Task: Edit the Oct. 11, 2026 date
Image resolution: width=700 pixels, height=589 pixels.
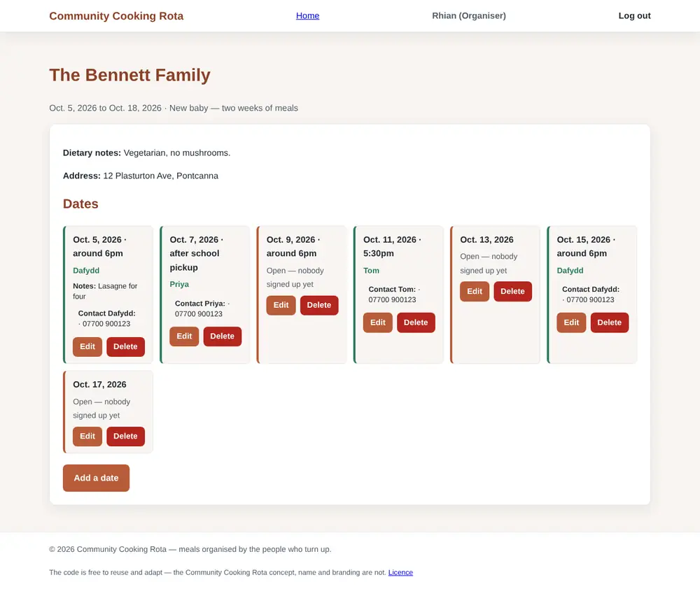Action: click(x=378, y=322)
